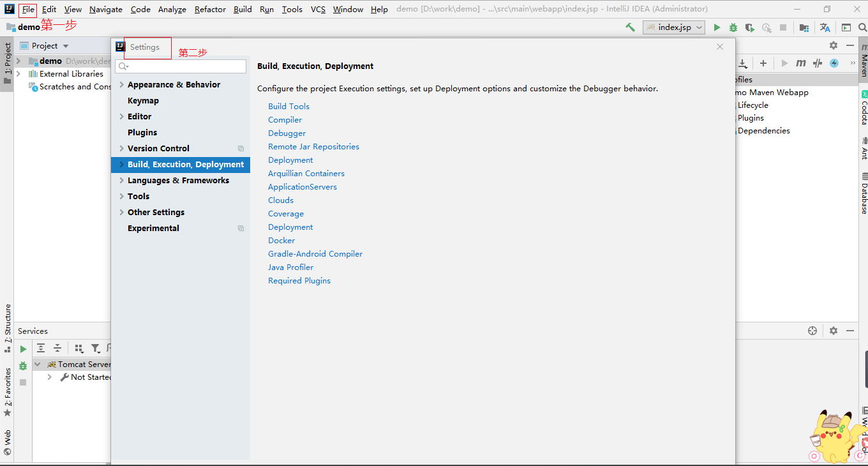Open the Maven side tab
Screen dimensions: 868x466
pos(864,60)
